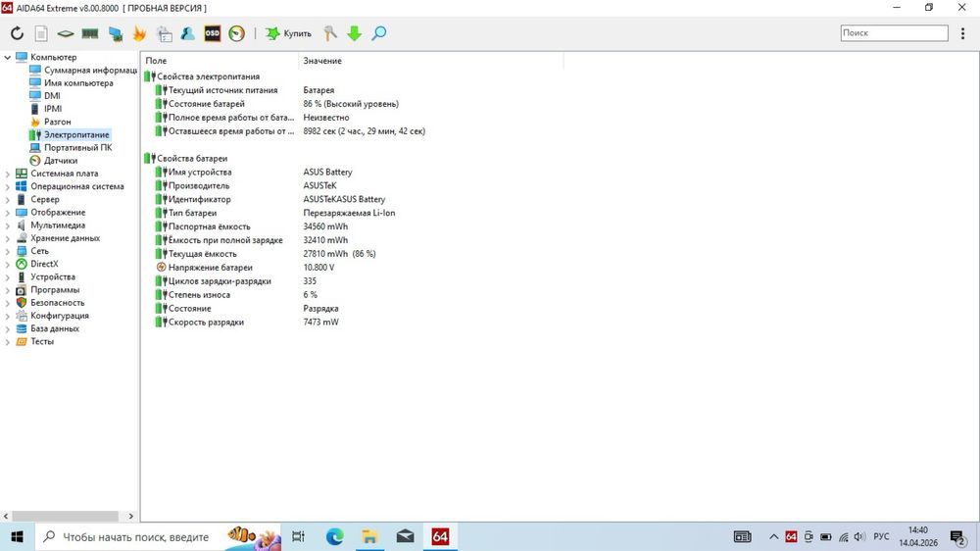Screen dimensions: 980x551
Task: Launch the system stability test flame icon
Action: click(x=139, y=33)
